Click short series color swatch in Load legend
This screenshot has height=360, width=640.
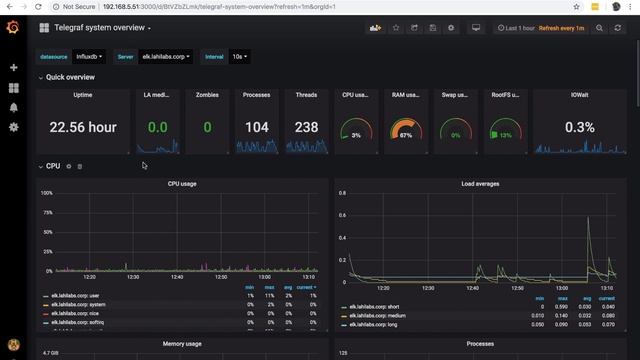coord(344,307)
